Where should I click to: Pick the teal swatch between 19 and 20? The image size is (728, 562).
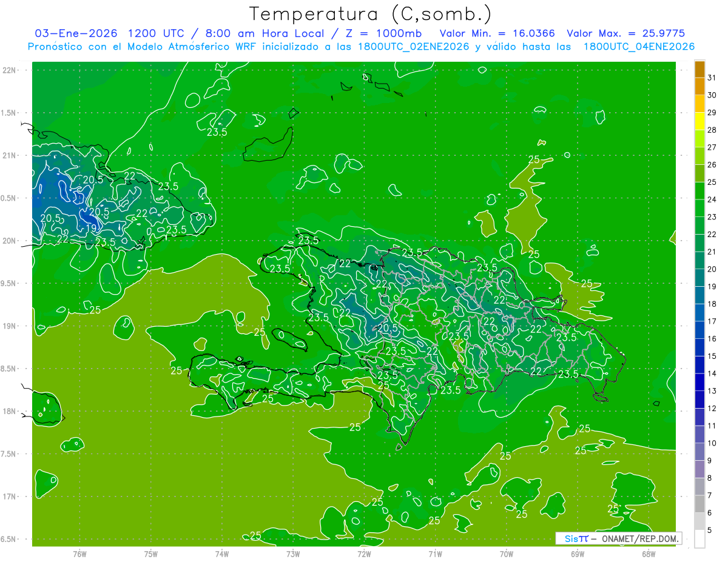699,278
